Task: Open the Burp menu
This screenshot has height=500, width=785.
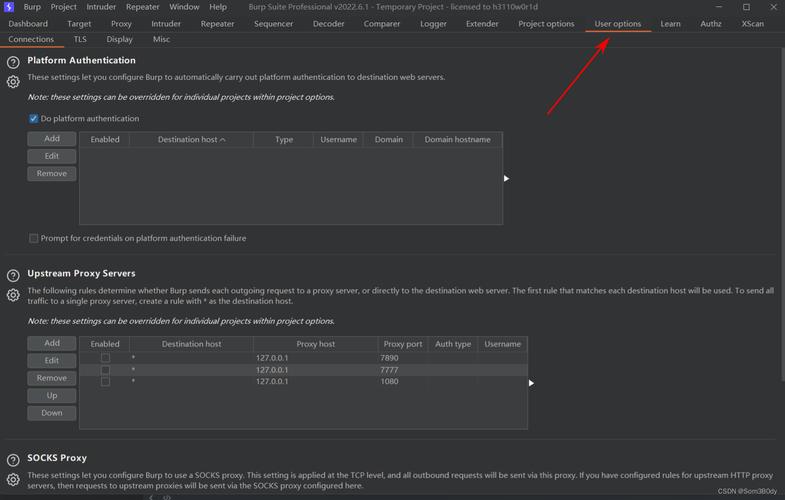Action: pos(32,7)
